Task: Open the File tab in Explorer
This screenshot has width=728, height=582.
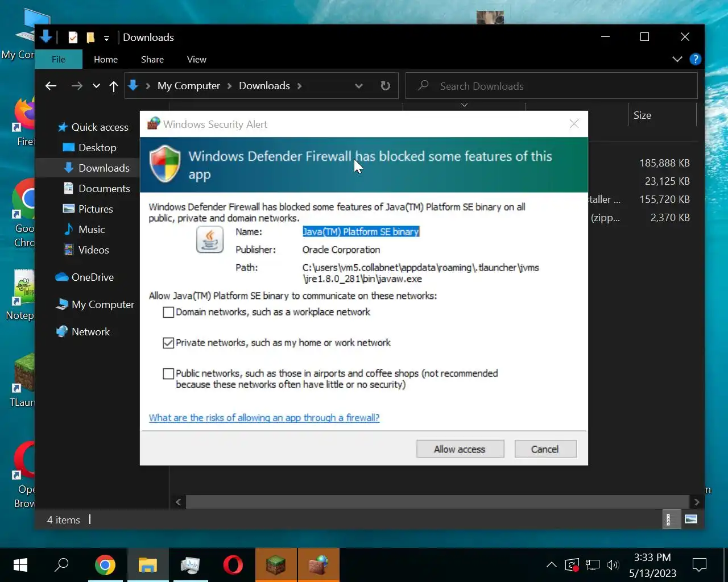Action: (x=59, y=59)
